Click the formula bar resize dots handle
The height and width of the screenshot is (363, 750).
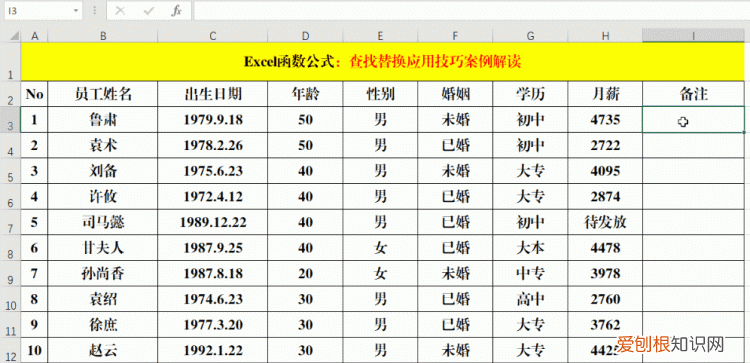pos(94,11)
